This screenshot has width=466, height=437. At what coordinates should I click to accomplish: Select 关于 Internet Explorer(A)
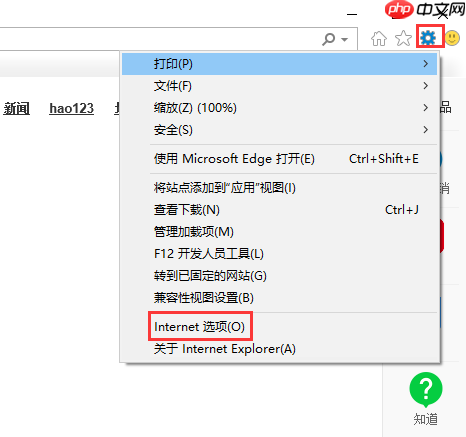(x=279, y=349)
